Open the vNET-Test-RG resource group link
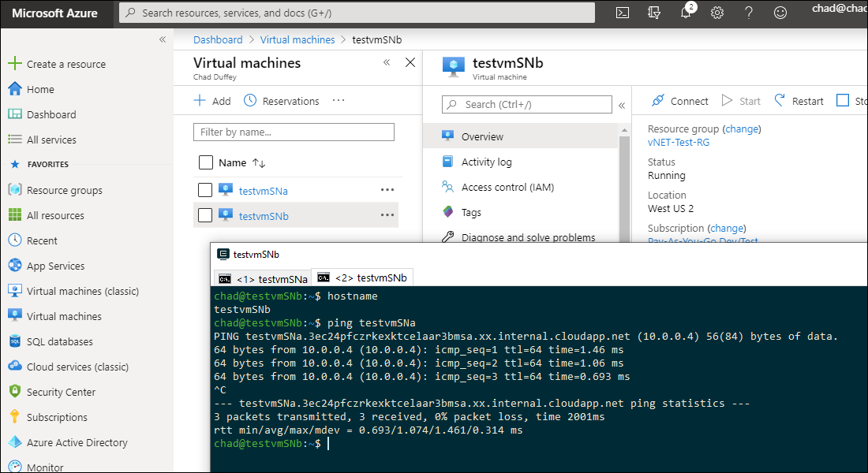Image resolution: width=868 pixels, height=473 pixels. point(678,142)
